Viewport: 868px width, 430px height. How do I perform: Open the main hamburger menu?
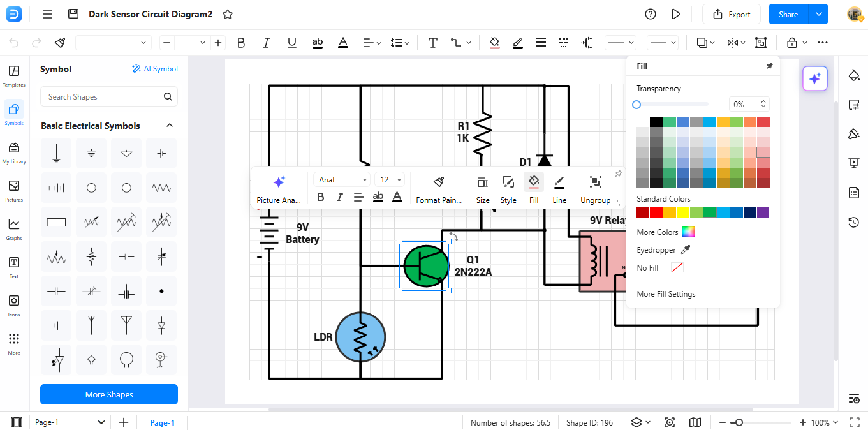point(48,14)
